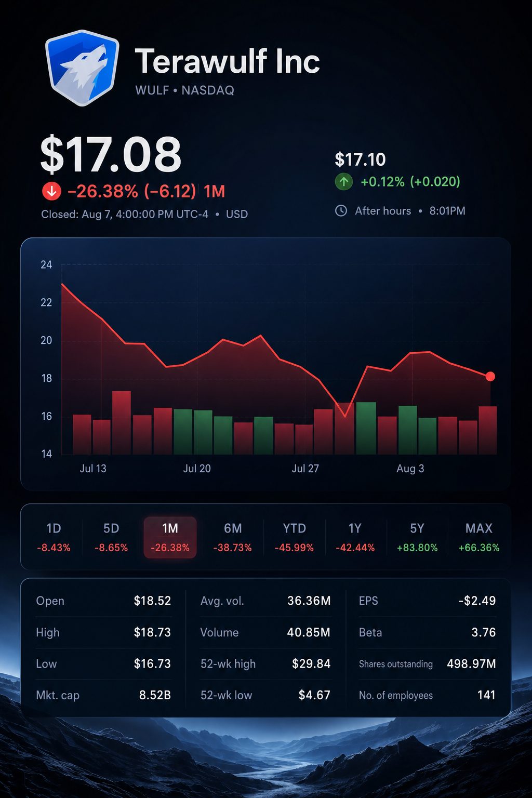Switch to the YTD range tab
This screenshot has height=798, width=532.
coord(294,537)
